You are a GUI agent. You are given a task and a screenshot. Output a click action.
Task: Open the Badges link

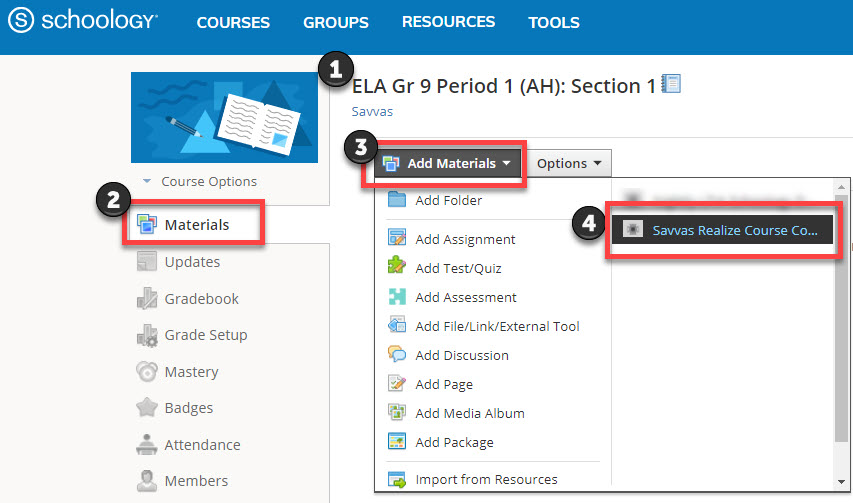tap(188, 408)
